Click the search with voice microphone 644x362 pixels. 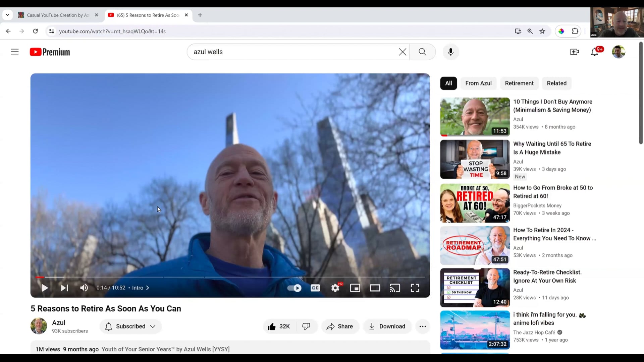tap(450, 52)
